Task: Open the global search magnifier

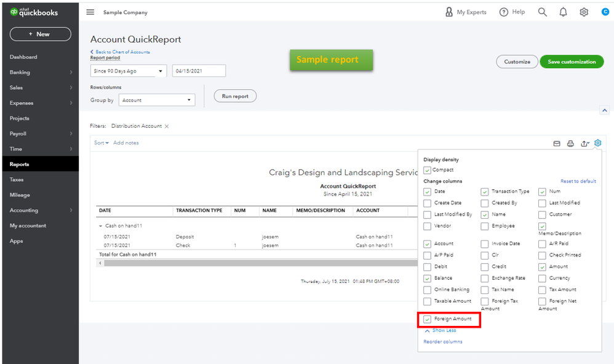Action: coord(542,12)
